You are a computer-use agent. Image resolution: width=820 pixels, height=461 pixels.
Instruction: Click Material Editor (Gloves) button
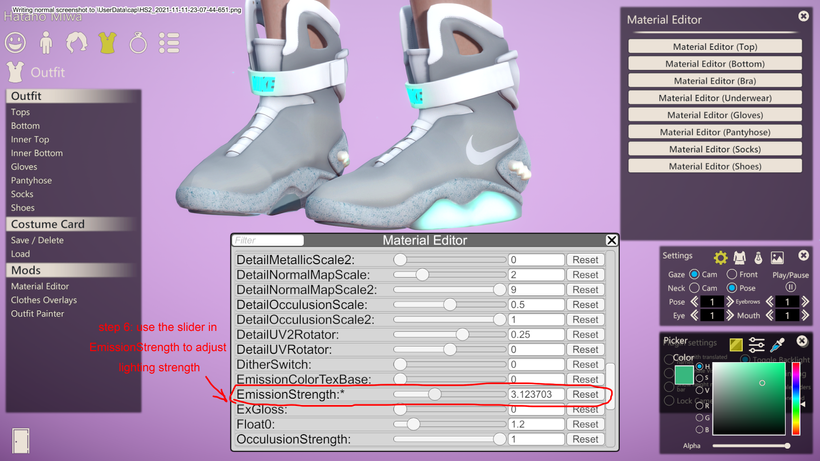(x=715, y=114)
